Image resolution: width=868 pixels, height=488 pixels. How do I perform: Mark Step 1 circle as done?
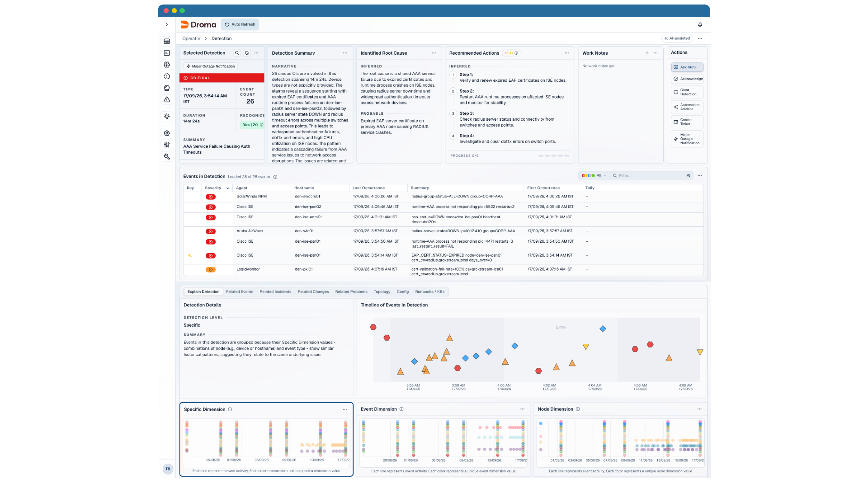tap(453, 75)
